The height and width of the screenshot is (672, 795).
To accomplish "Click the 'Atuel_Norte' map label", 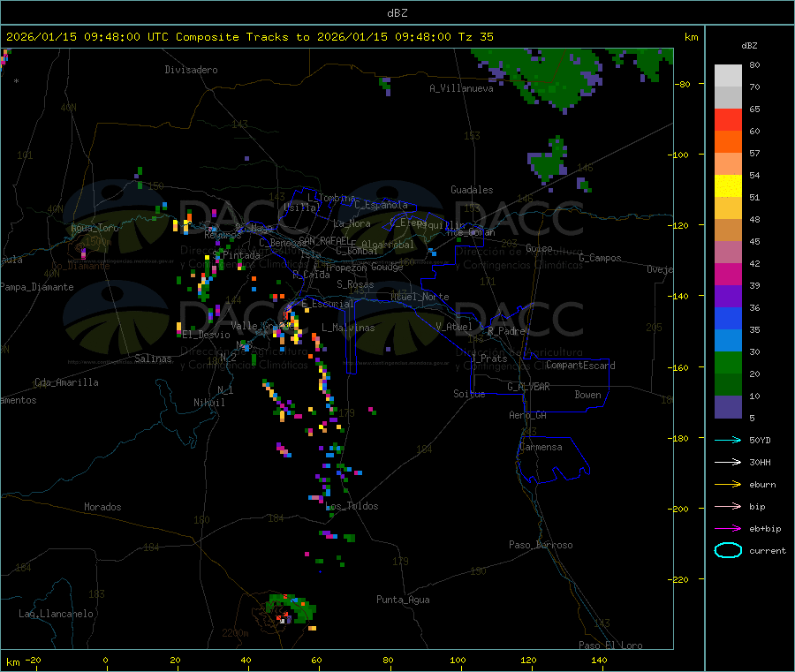I will pos(420,297).
